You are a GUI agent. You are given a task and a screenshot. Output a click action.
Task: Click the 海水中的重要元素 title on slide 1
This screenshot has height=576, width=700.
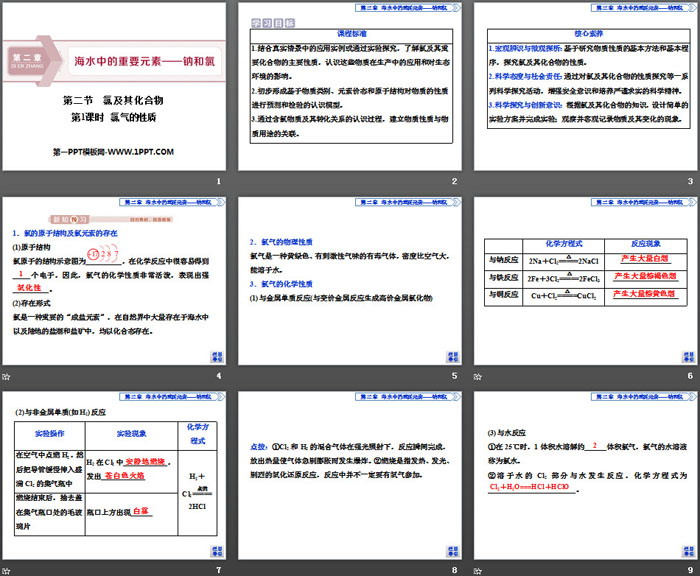coord(145,61)
